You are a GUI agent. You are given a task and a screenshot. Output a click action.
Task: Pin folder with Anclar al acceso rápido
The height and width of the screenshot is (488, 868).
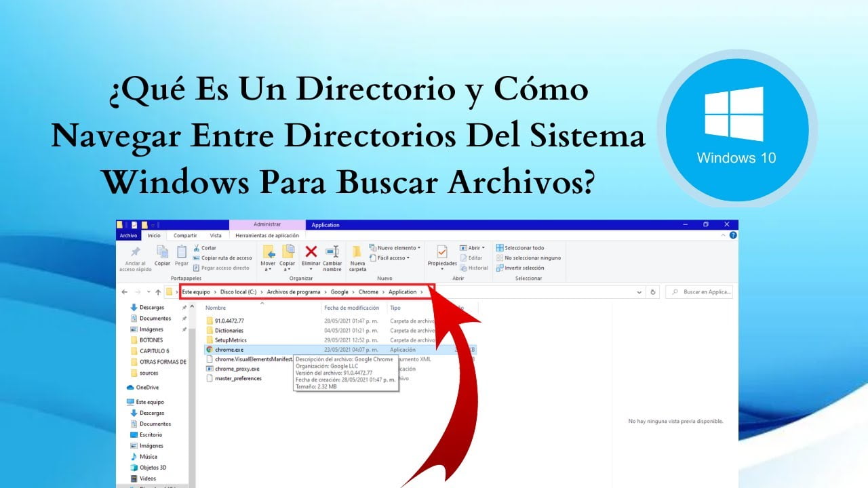click(136, 258)
